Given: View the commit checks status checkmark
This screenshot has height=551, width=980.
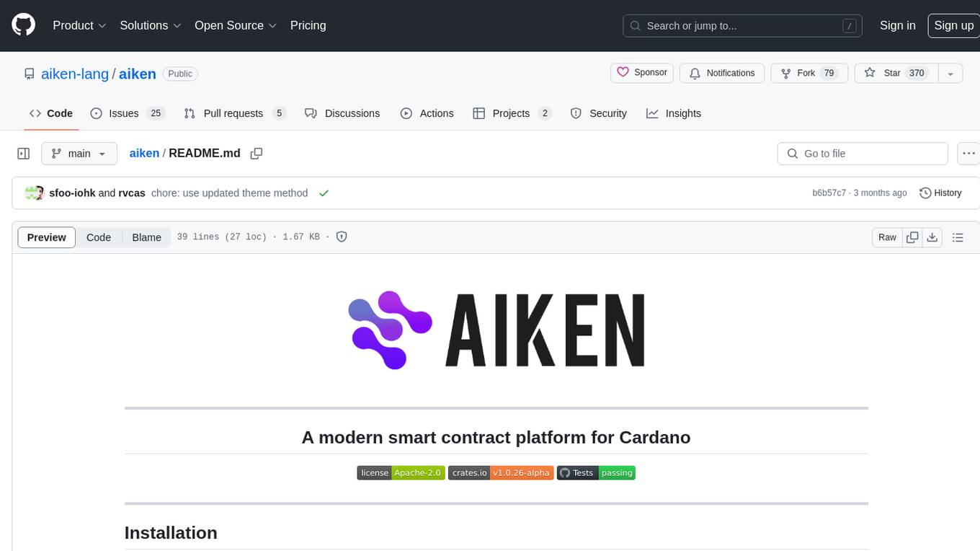Looking at the screenshot, I should [x=324, y=193].
